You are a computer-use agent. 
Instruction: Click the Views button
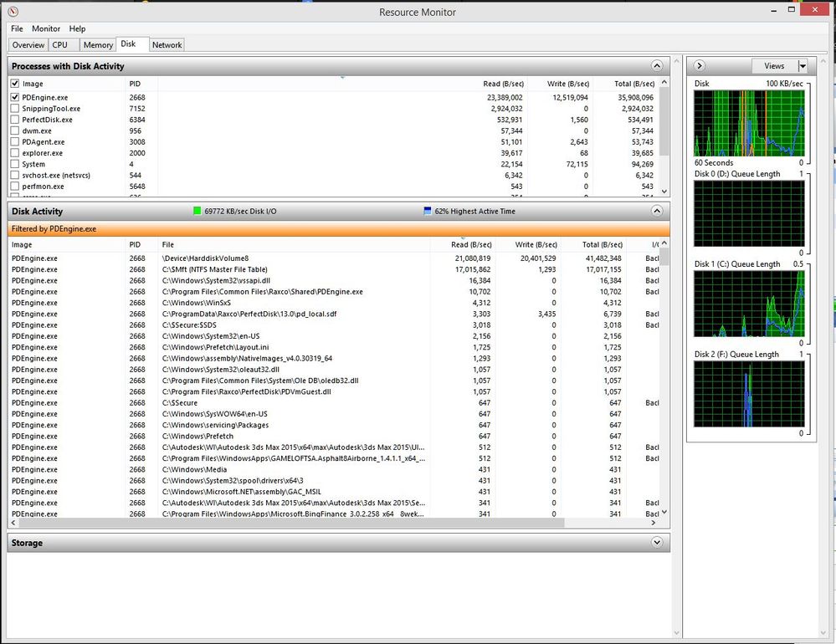pyautogui.click(x=774, y=66)
